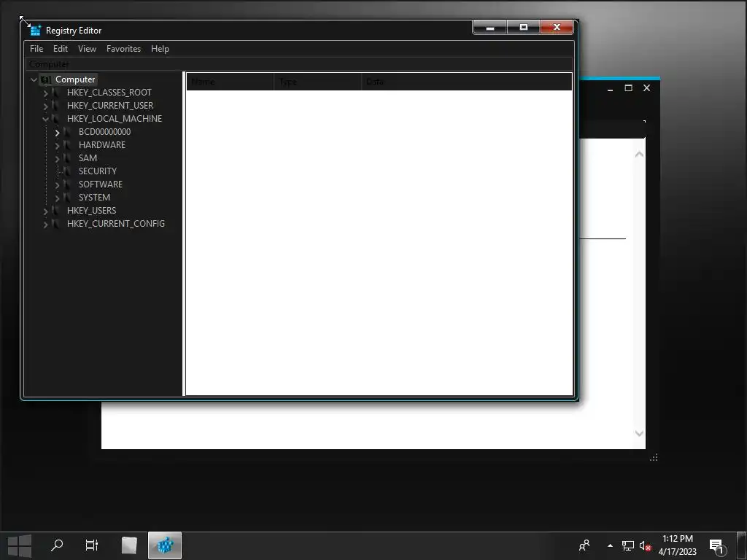Open taskbar Search
The image size is (747, 560).
[x=57, y=545]
